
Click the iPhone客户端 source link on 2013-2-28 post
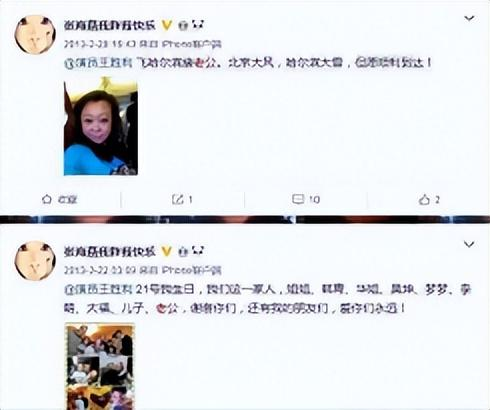pos(192,44)
